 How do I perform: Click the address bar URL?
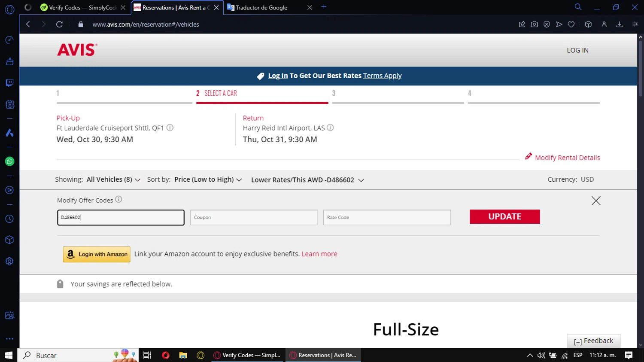(x=146, y=24)
